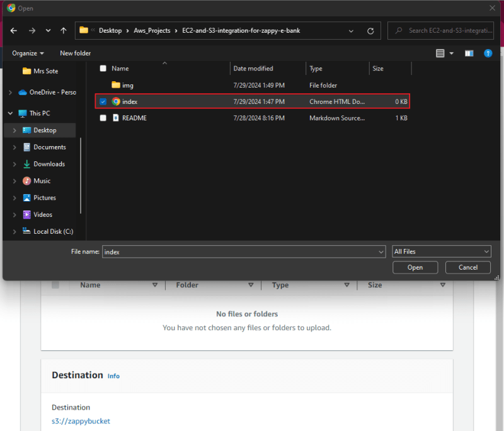Go back with the left arrow button
Image resolution: width=504 pixels, height=431 pixels.
coord(13,30)
